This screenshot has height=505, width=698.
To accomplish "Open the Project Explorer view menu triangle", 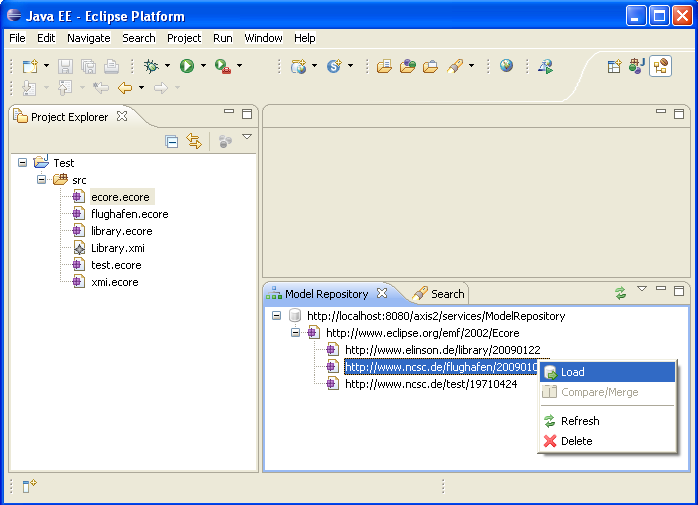I will click(247, 137).
